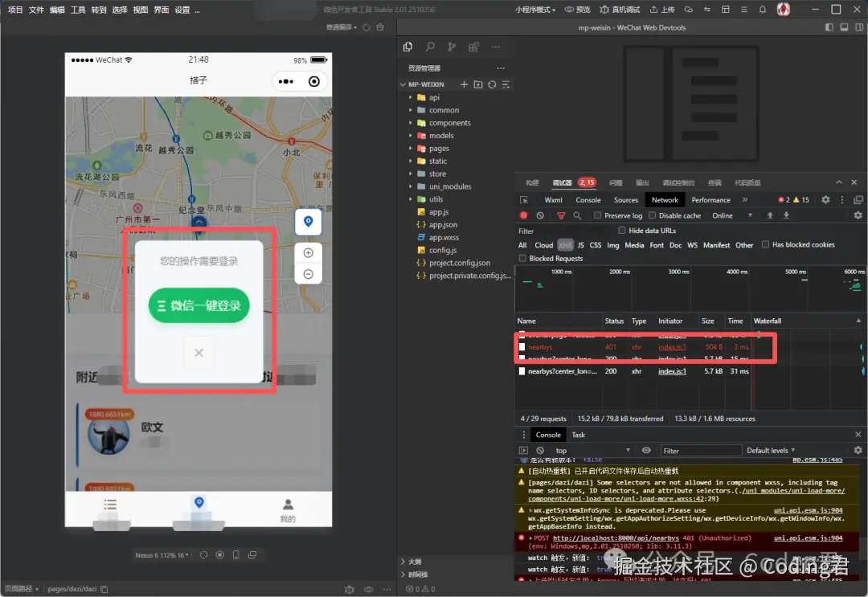Click the export HAR download arrow
The width and height of the screenshot is (868, 597).
pyautogui.click(x=786, y=216)
